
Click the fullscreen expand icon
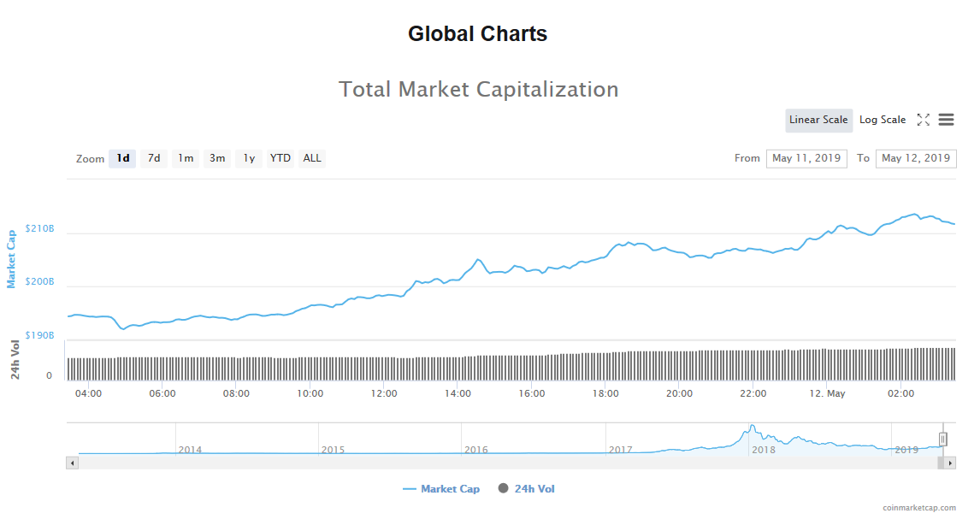click(x=923, y=120)
